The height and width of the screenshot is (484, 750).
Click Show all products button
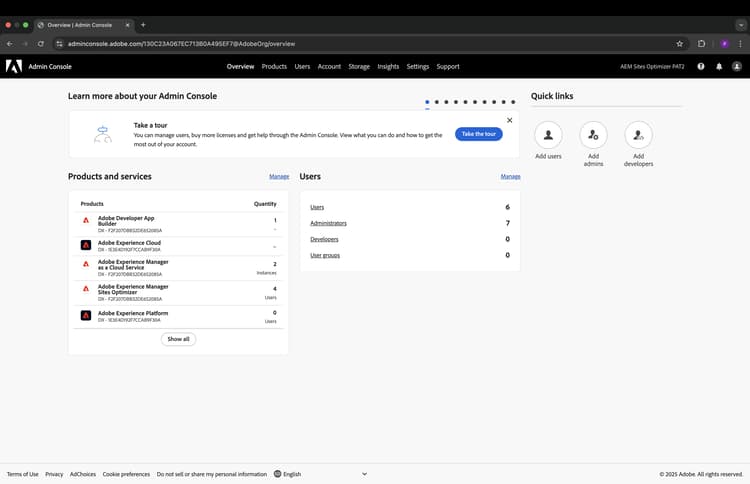tap(178, 339)
